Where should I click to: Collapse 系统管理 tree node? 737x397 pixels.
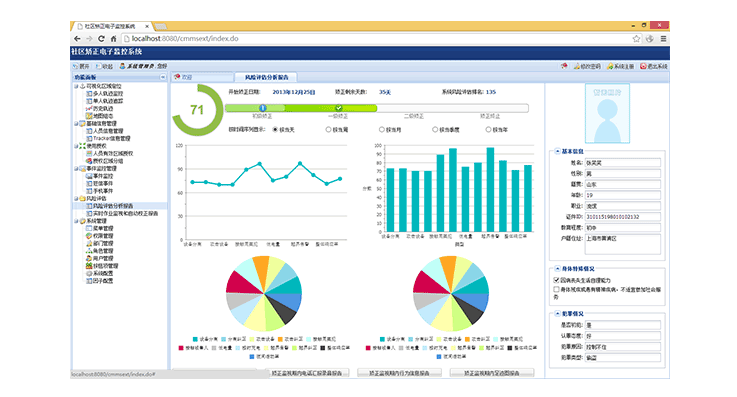tap(76, 221)
